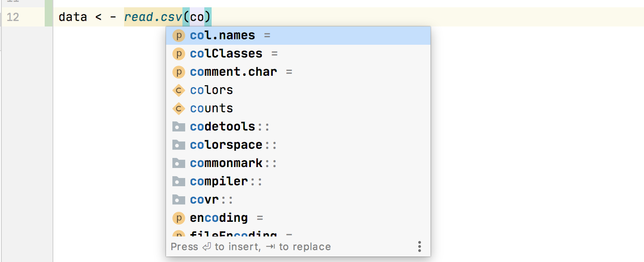Click the covr package folder icon

(178, 200)
